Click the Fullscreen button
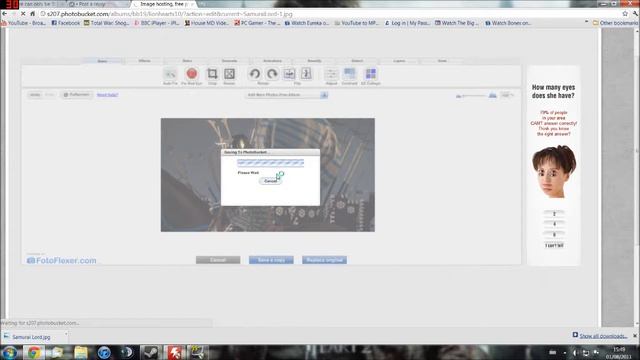Image resolution: width=640 pixels, height=360 pixels. (x=76, y=95)
